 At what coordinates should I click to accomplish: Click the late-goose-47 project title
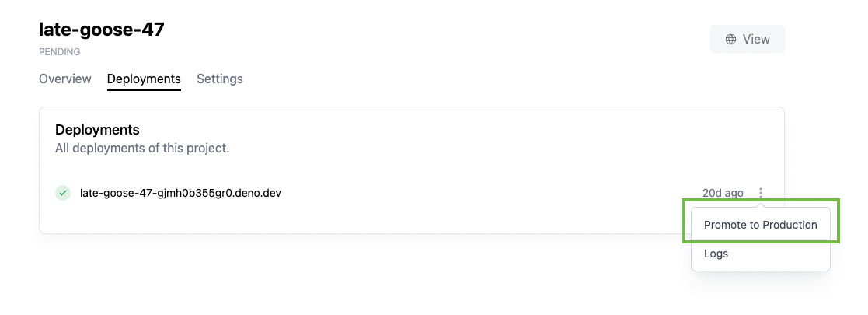pyautogui.click(x=102, y=30)
